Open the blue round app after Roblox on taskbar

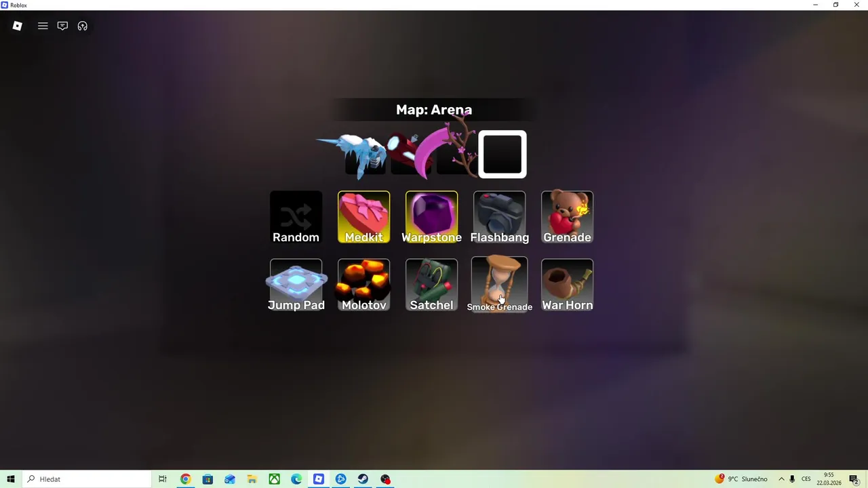(341, 479)
